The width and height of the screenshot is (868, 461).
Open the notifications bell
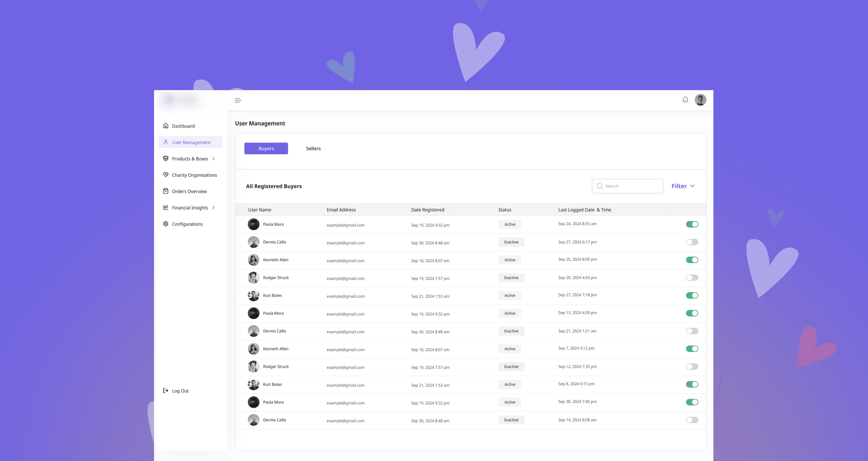point(685,100)
